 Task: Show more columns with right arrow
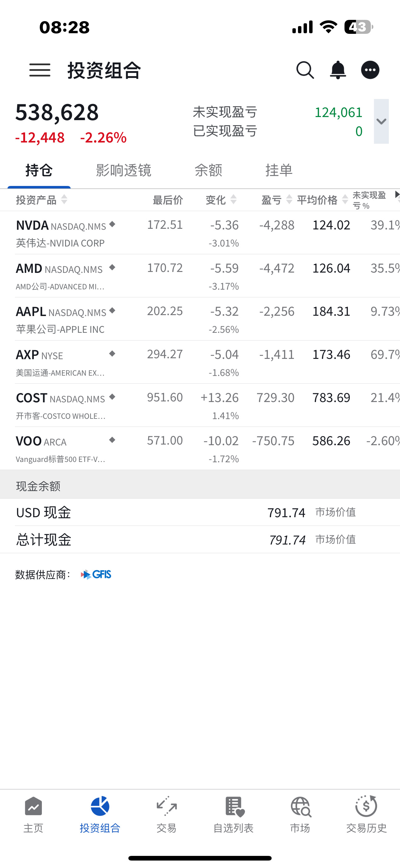coord(397,194)
